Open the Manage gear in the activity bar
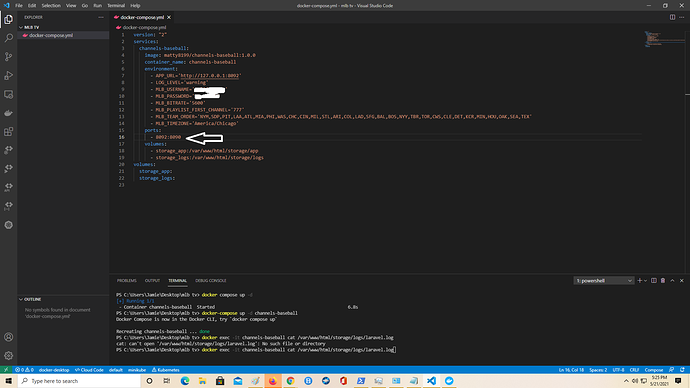This screenshot has width=690, height=388. click(x=8, y=355)
